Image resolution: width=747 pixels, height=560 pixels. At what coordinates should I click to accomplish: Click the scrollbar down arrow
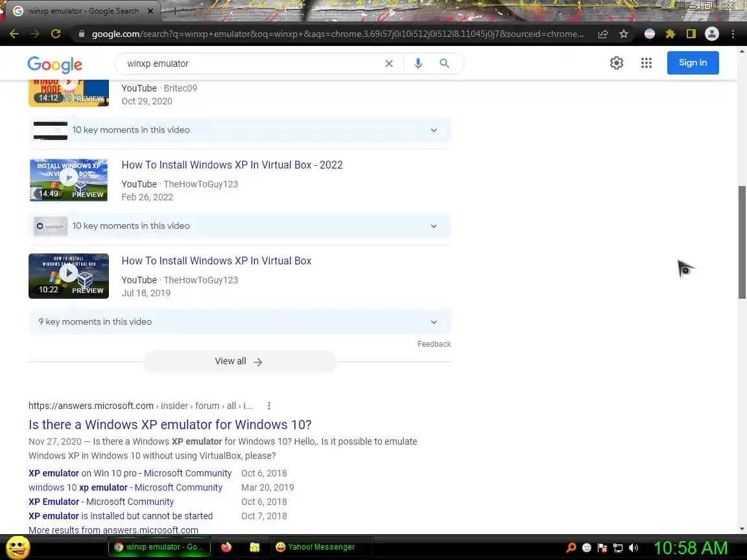pos(742,529)
